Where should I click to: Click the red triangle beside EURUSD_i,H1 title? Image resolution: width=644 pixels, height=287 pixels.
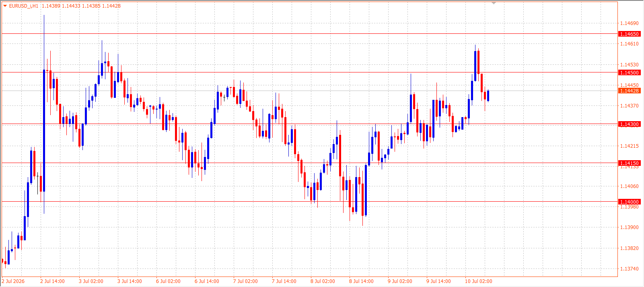[5, 6]
